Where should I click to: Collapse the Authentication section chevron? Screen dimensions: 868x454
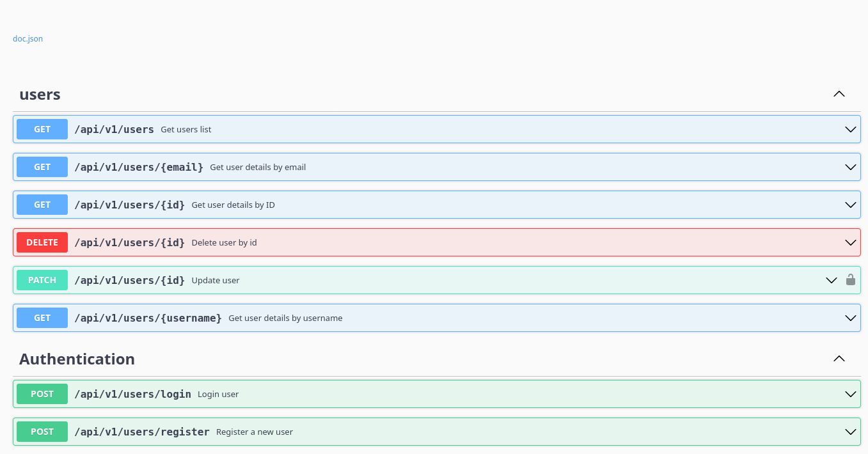point(839,359)
